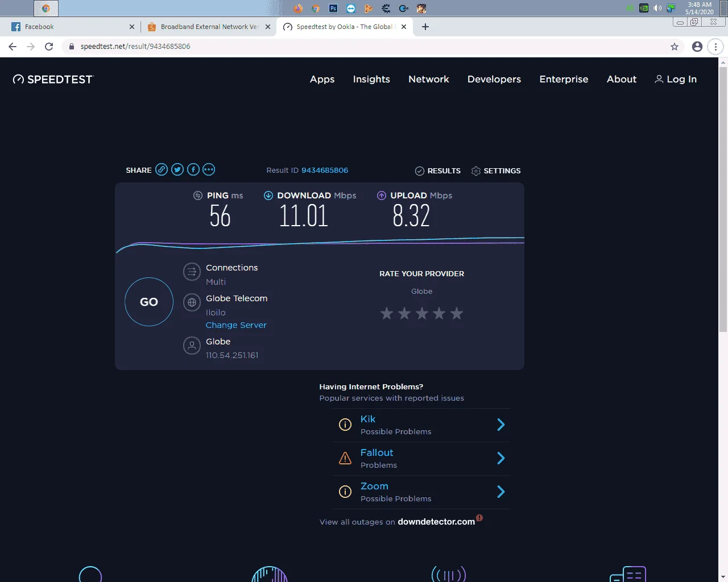The width and height of the screenshot is (728, 582).
Task: Go forward to the next page
Action: (x=31, y=47)
